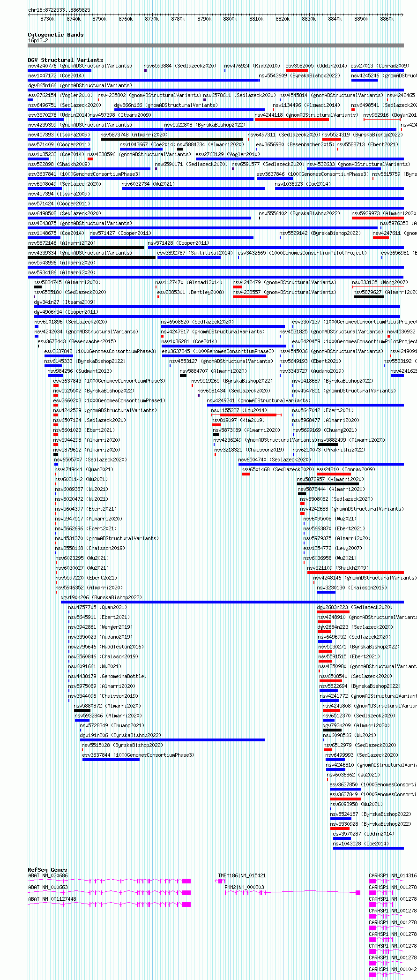Open nsv571424 (Cooper2011) variant

coord(59,204)
